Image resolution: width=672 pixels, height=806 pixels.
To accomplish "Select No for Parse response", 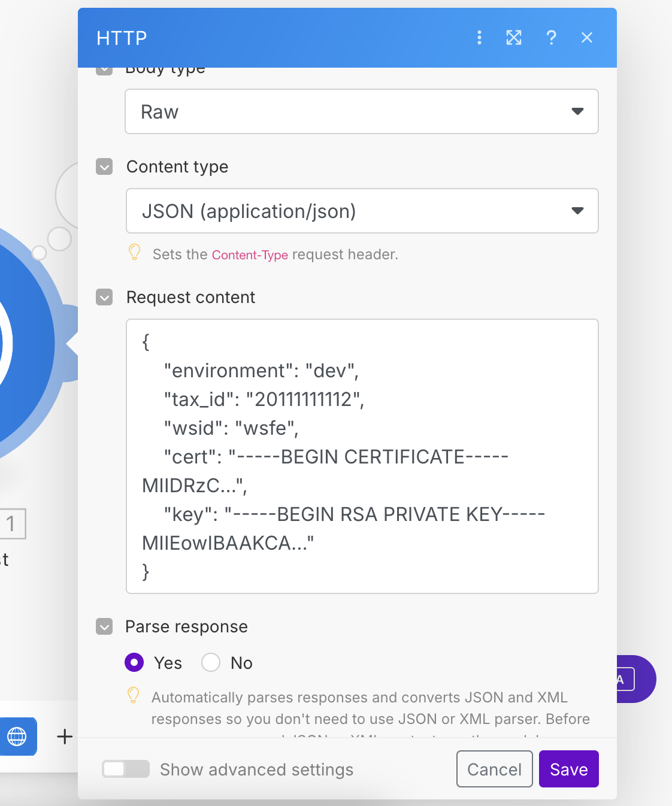I will (x=211, y=662).
